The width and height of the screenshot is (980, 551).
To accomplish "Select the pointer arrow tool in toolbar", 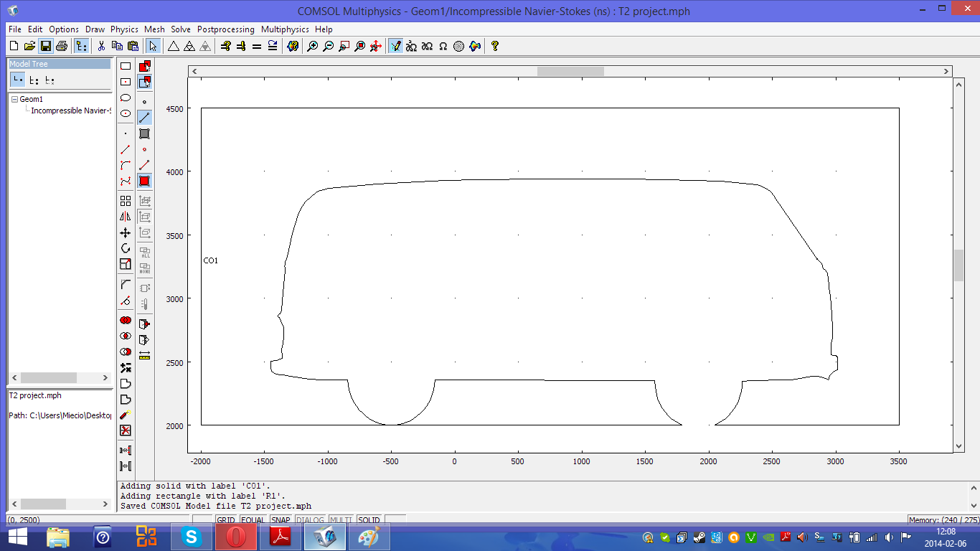I will click(153, 46).
